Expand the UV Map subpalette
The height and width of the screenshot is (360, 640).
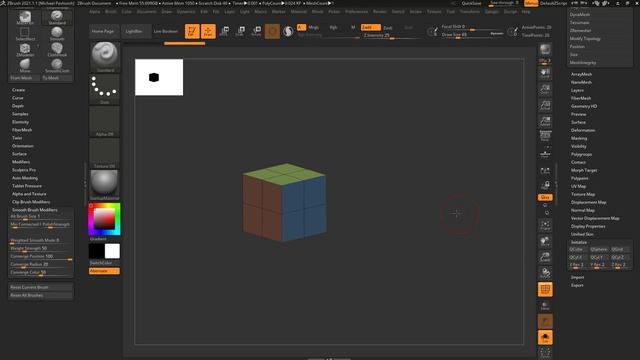(579, 186)
